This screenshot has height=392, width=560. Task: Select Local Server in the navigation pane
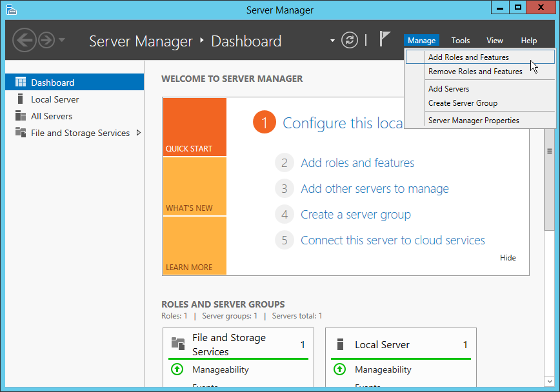pos(75,99)
